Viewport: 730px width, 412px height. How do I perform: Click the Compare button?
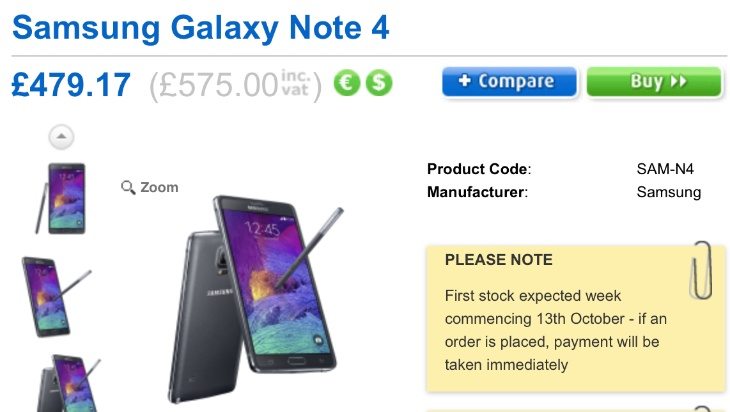point(509,81)
